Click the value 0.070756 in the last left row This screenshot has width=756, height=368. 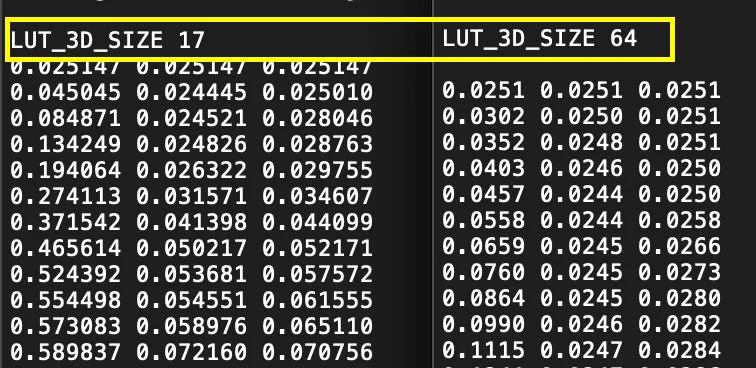(318, 353)
